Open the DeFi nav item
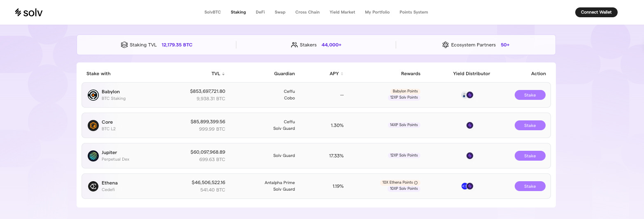 click(260, 12)
